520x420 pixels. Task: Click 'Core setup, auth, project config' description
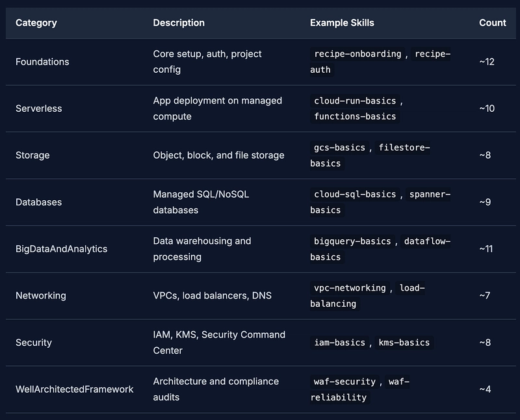207,62
